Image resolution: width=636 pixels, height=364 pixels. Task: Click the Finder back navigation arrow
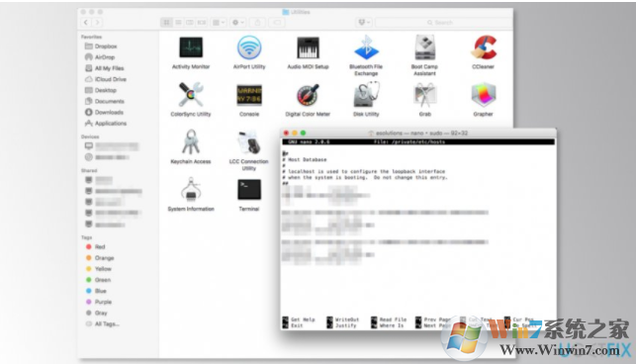86,23
